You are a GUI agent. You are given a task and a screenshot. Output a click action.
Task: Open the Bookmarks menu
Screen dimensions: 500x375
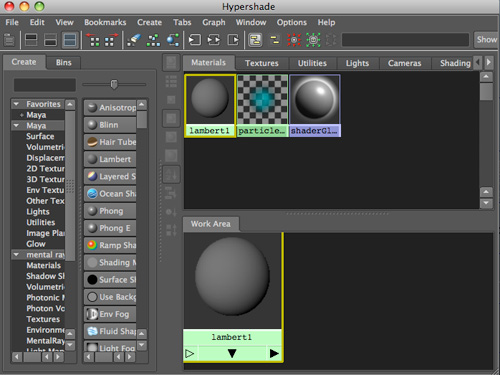(x=105, y=22)
